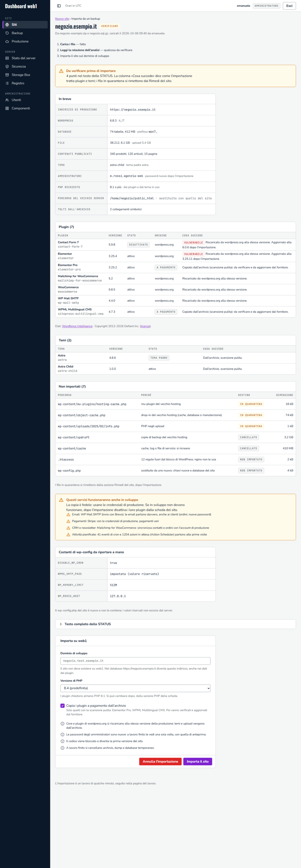Click the VERIFICARE status badge
The width and height of the screenshot is (301, 868).
click(109, 26)
